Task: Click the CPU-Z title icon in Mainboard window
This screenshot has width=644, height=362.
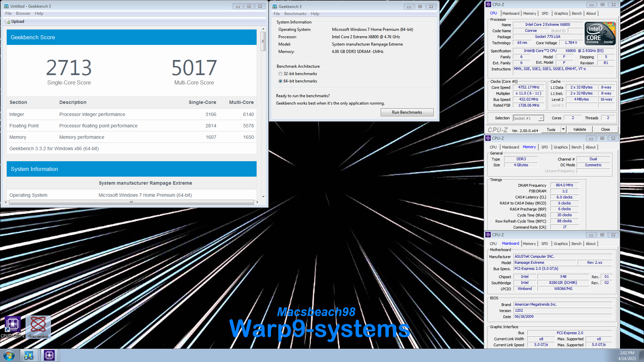Action: tap(488, 235)
